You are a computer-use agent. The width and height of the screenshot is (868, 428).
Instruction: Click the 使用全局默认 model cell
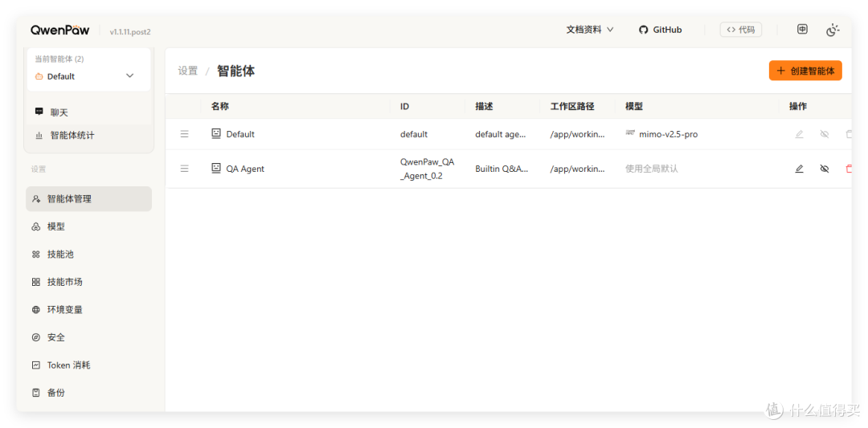pos(652,169)
